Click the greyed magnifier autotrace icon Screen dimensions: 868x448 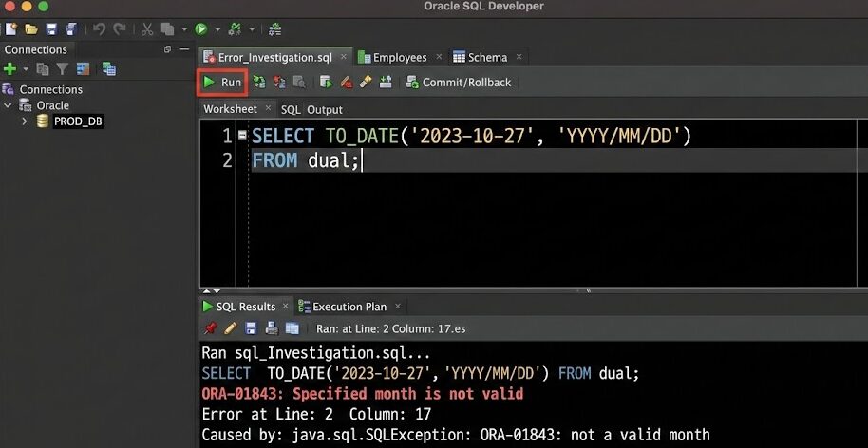coord(299,83)
